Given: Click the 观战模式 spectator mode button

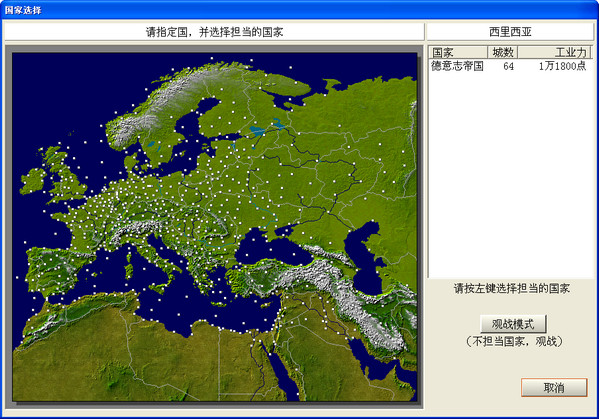Looking at the screenshot, I should pyautogui.click(x=513, y=324).
